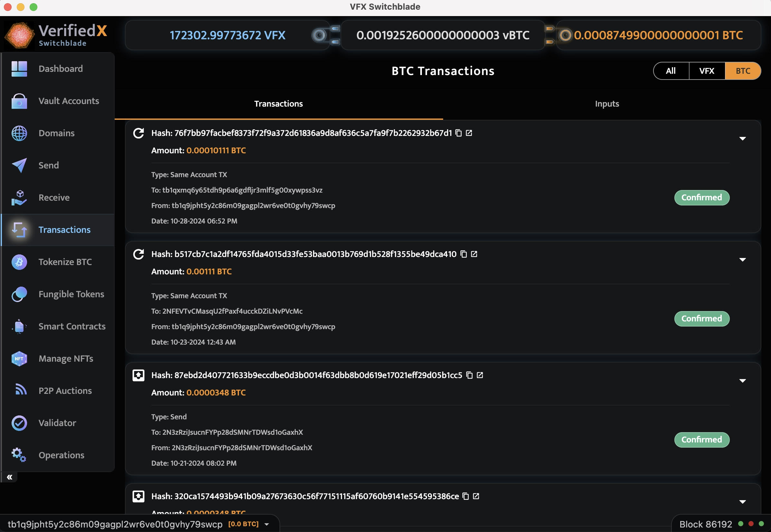Click send-type icon on hash 87ebd2d4 row

(x=138, y=375)
